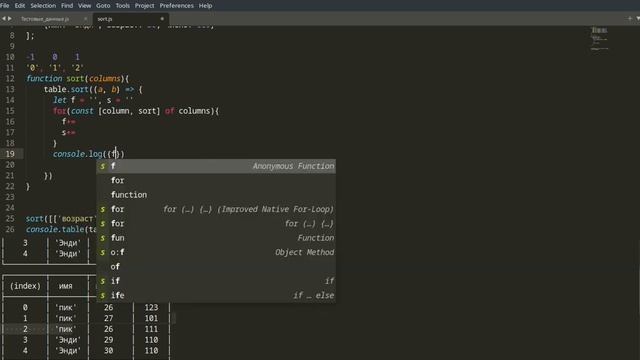640x360 pixels.
Task: Click value 27 in table row 1
Action: (x=108, y=318)
